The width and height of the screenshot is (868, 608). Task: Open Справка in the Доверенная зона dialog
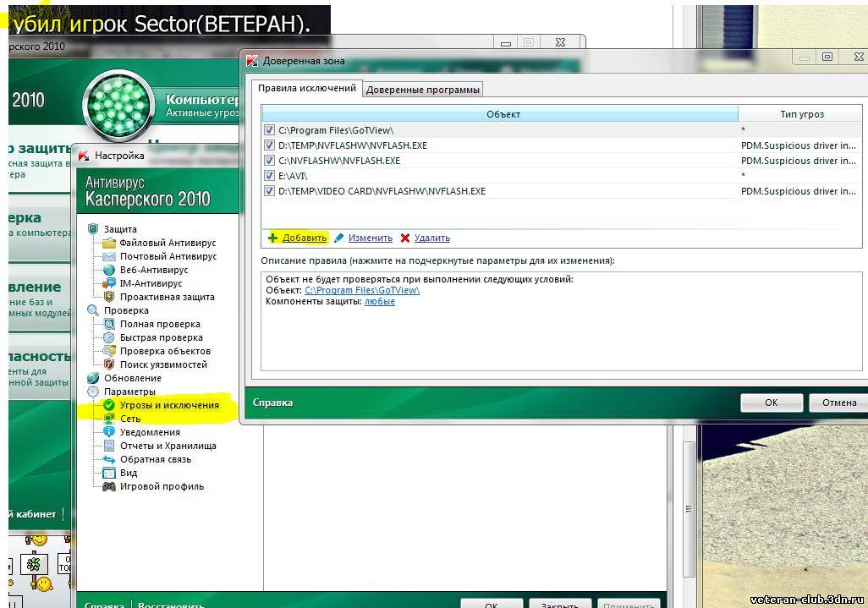(x=273, y=403)
